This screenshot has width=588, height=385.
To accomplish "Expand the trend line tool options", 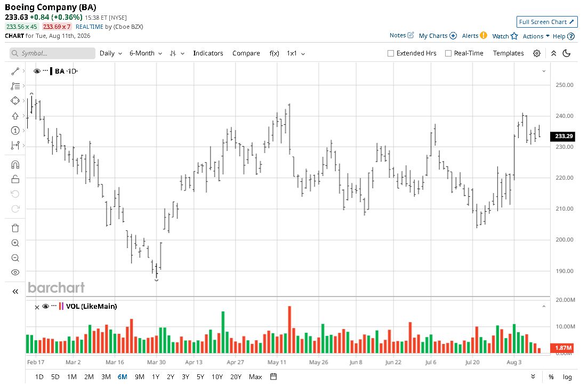I will (23, 71).
